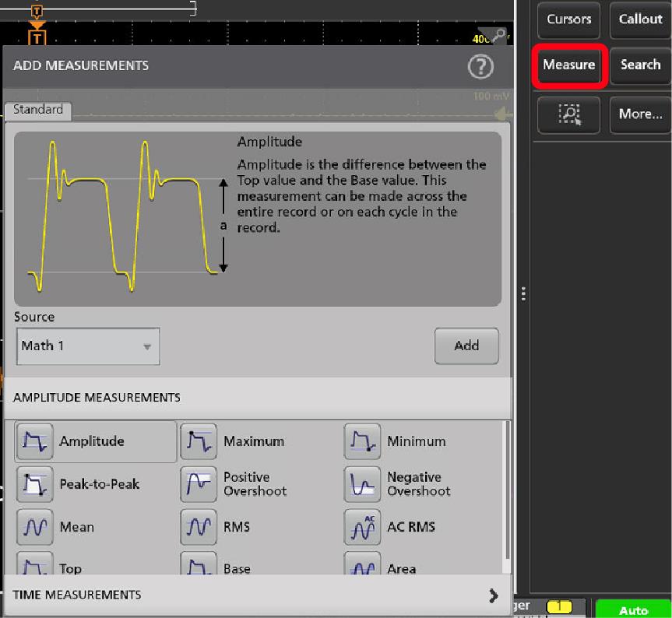Select the Peak-to-Peak measurement icon
Screen dimensions: 672x618
pos(34,484)
